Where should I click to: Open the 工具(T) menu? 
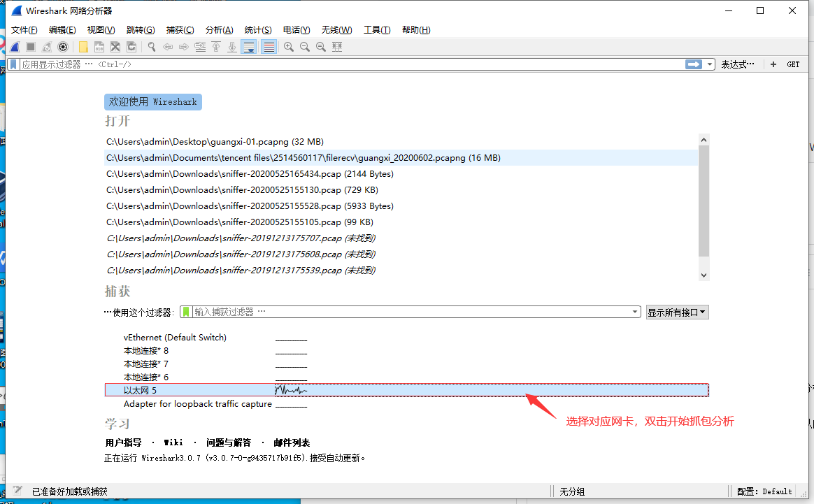point(377,30)
